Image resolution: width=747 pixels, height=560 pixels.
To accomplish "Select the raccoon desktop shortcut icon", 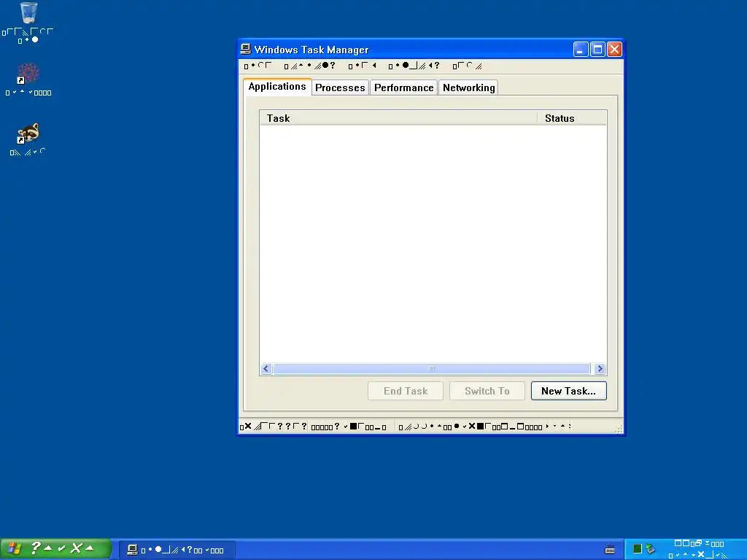I will 28,133.
